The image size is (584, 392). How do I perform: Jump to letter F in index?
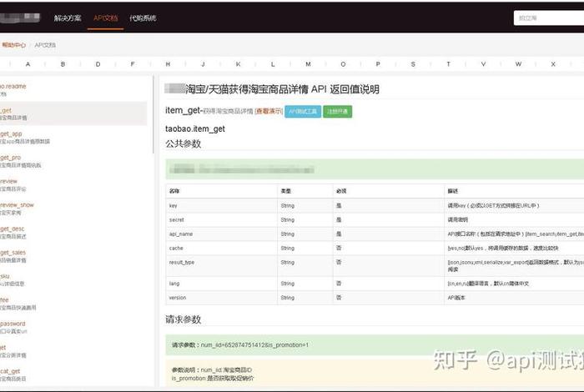coord(133,64)
